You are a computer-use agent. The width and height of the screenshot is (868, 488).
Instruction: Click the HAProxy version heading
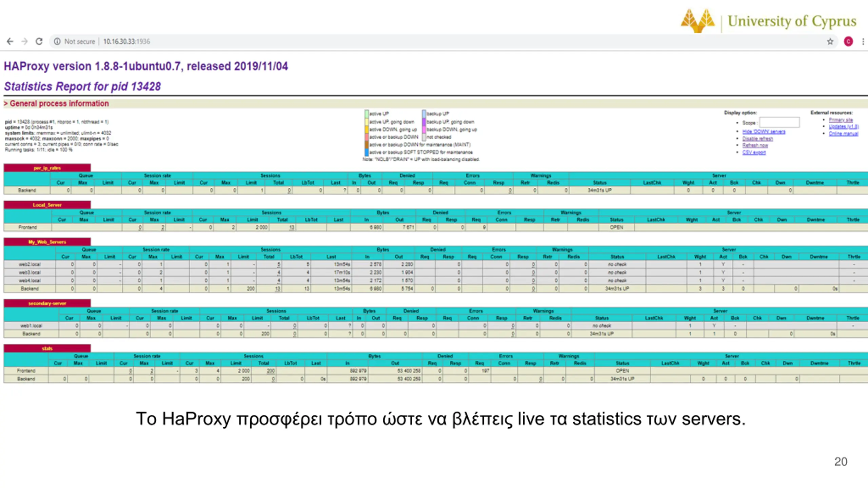pos(146,66)
